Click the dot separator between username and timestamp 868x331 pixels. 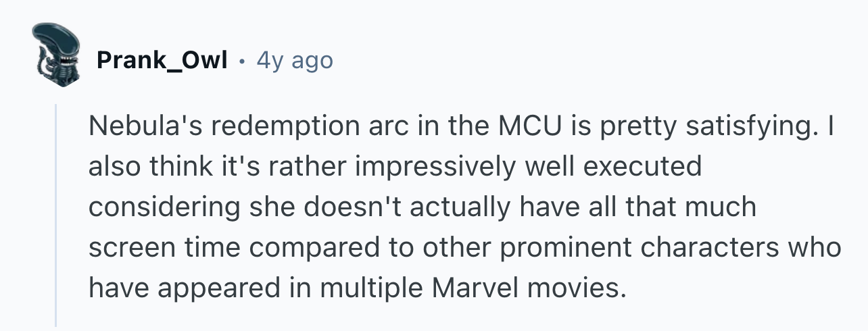[x=241, y=61]
